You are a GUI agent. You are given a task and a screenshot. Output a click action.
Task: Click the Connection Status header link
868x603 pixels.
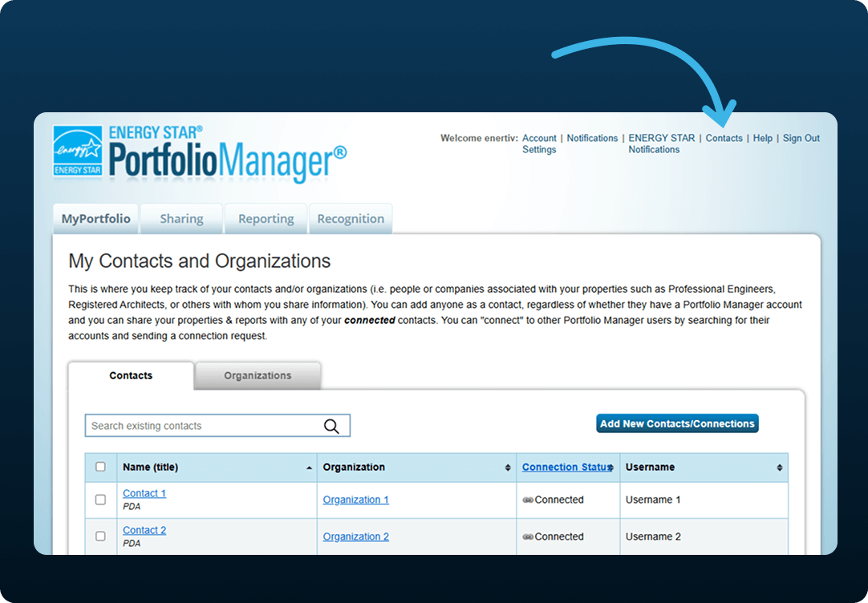[x=565, y=467]
